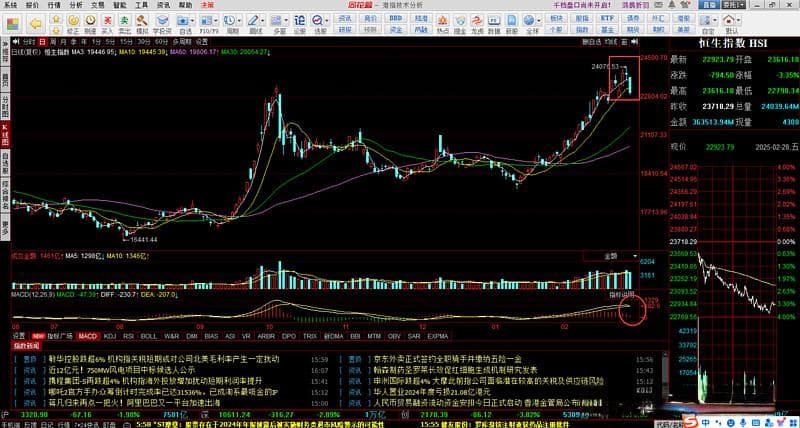Open the 报价 menu
The image size is (800, 428).
32,5
